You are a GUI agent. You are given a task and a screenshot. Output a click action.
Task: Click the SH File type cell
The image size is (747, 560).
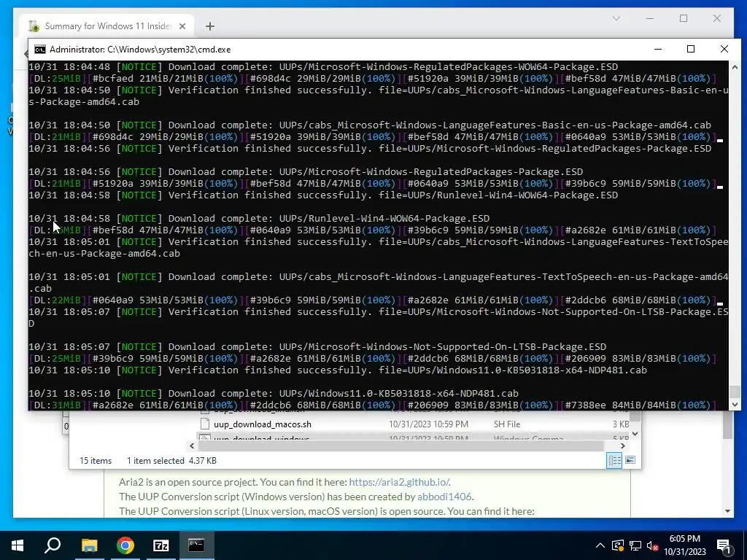coord(506,424)
